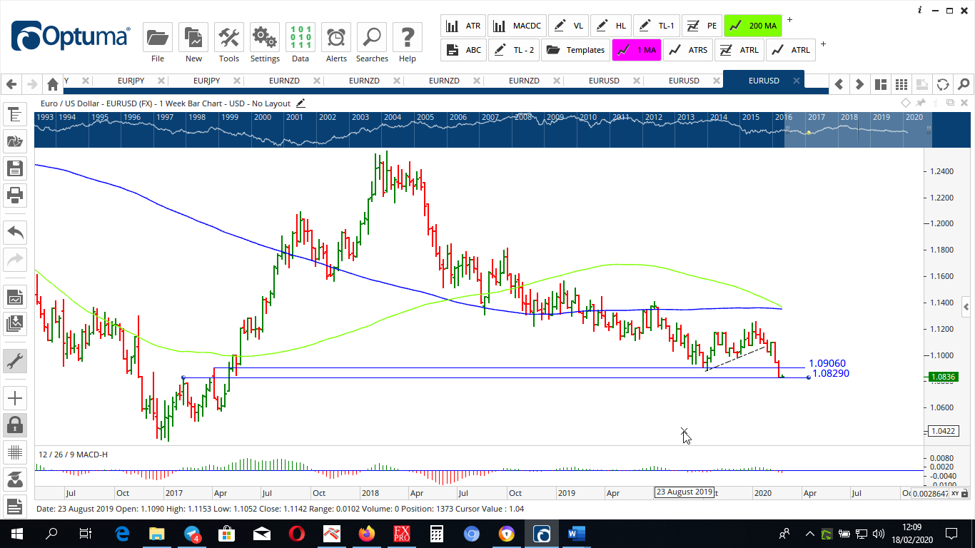Viewport: 975px width, 548px height.
Task: Click the open folder icon in sidebar
Action: (15, 142)
